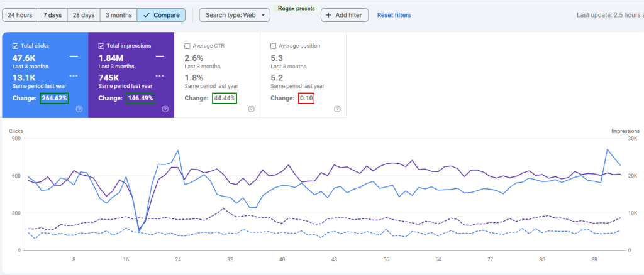Enable the Average position checkbox
Viewport: 644px width, 275px height.
click(x=273, y=46)
